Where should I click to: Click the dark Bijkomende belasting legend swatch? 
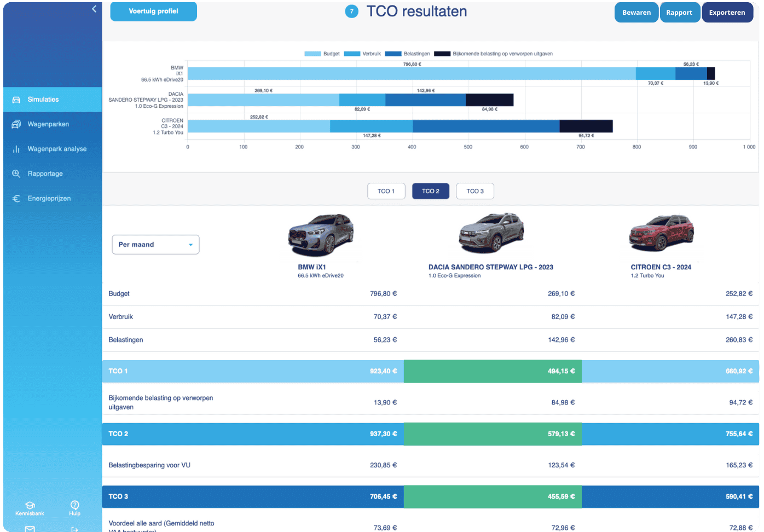point(442,54)
